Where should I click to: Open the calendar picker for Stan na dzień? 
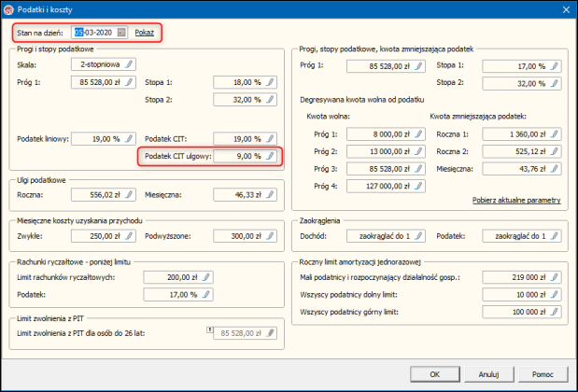point(121,33)
